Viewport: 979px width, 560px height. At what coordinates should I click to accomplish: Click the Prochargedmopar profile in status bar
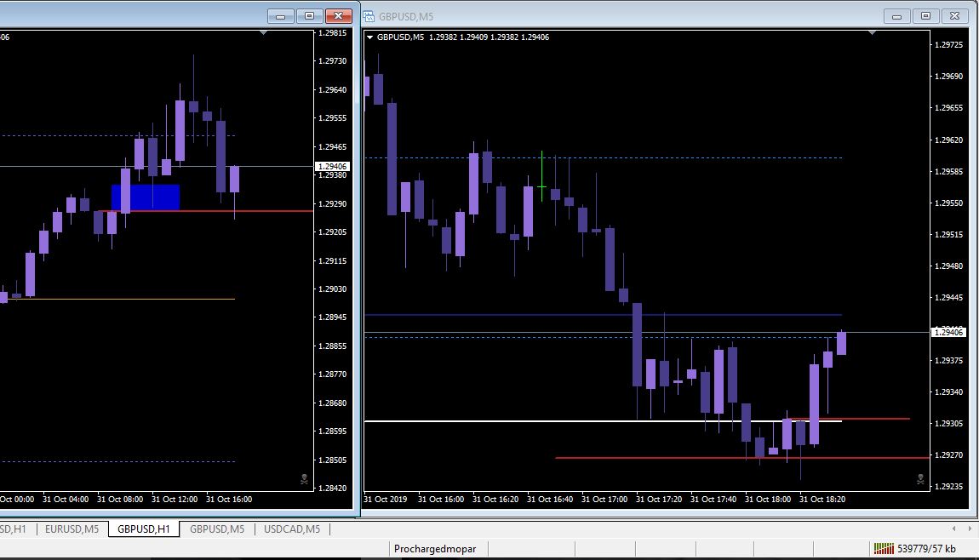click(x=434, y=549)
